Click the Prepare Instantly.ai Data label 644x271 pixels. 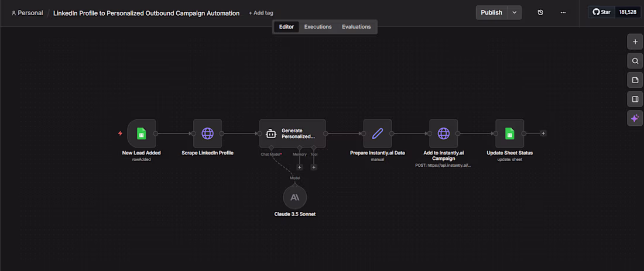click(378, 153)
